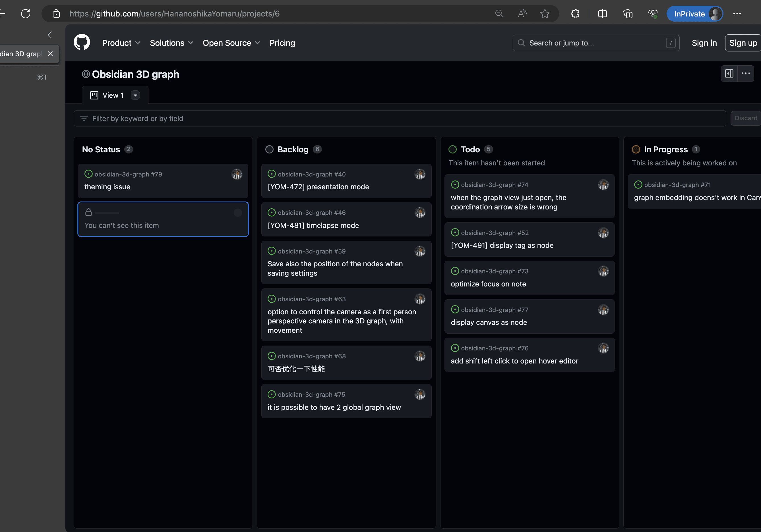Click assignee avatar on issue #68 card

click(420, 356)
